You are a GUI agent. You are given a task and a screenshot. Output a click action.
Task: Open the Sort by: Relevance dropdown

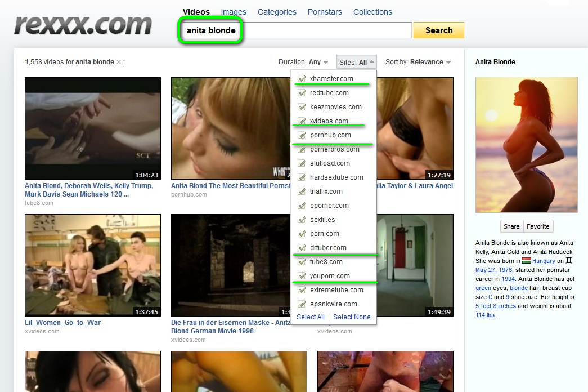coord(418,62)
